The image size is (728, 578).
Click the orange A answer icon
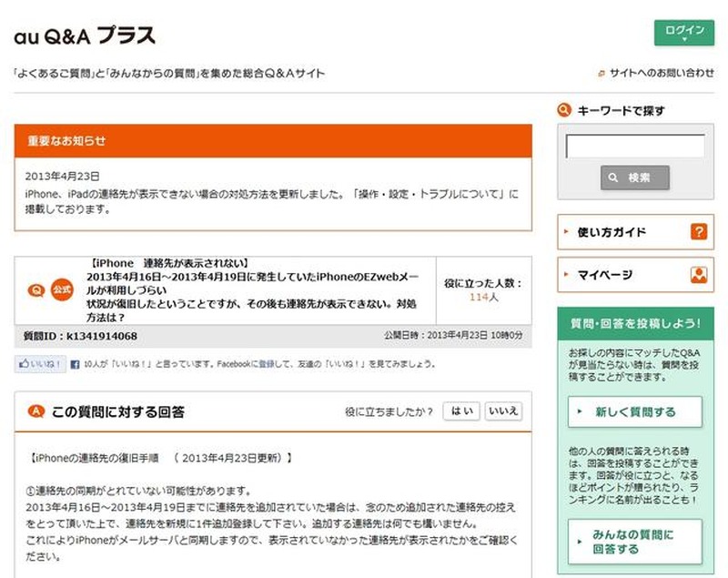36,411
